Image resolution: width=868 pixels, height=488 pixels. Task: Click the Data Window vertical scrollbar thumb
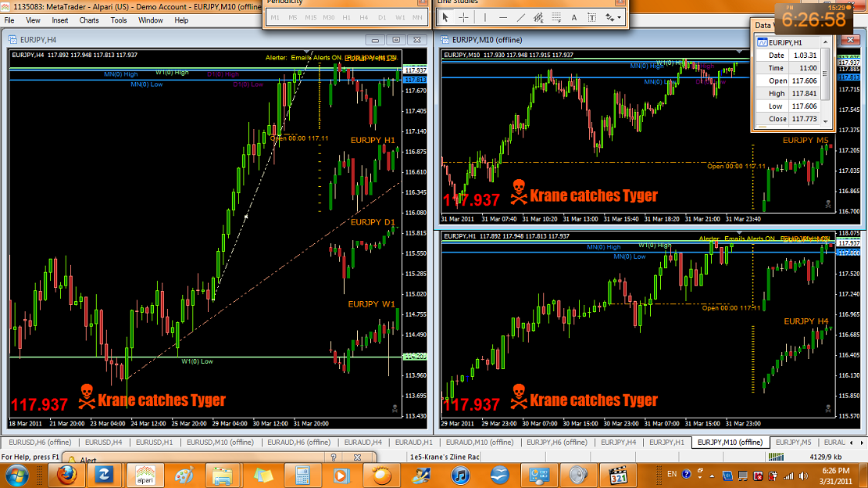pyautogui.click(x=825, y=74)
